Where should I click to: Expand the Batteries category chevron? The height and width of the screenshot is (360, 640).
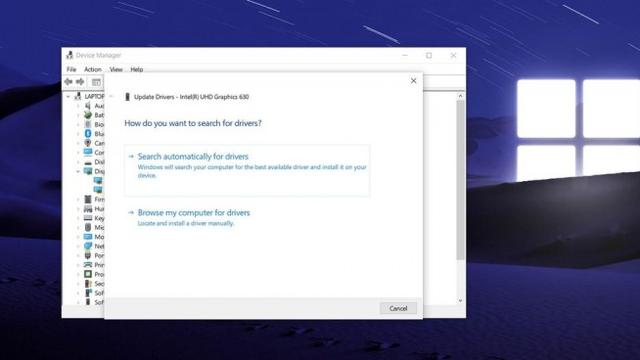coord(78,115)
